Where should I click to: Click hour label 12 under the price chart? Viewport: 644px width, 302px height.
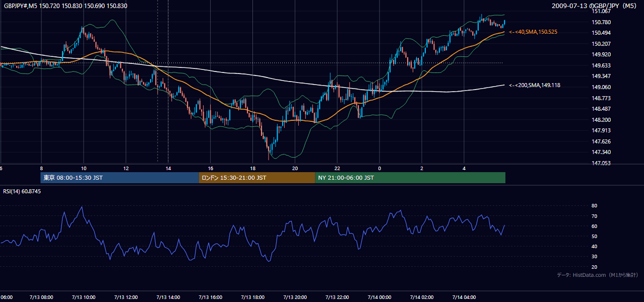click(x=126, y=169)
